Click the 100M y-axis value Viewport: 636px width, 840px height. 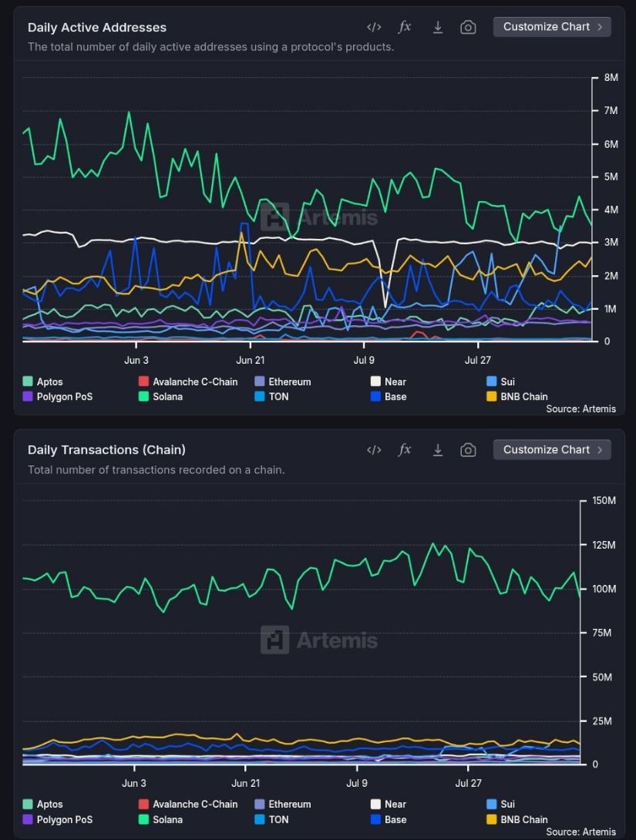604,589
